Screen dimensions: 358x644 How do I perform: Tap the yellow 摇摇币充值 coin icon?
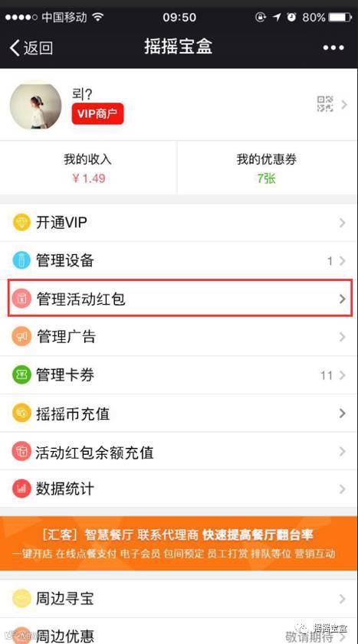(x=21, y=414)
